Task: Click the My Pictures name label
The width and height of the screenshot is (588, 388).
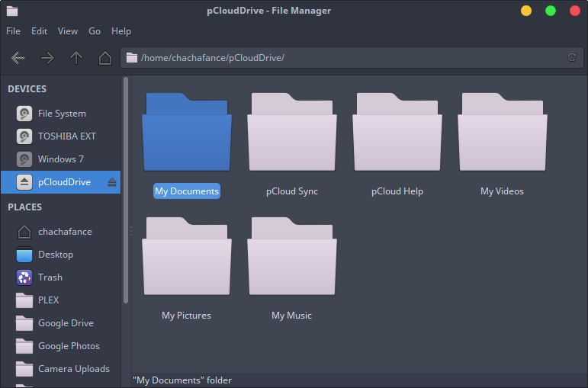Action: tap(187, 316)
